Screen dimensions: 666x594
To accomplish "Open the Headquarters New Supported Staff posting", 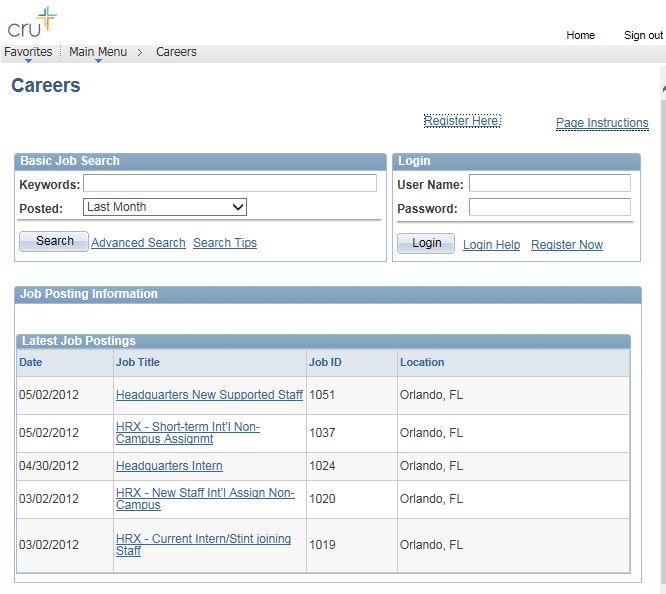I will [209, 395].
